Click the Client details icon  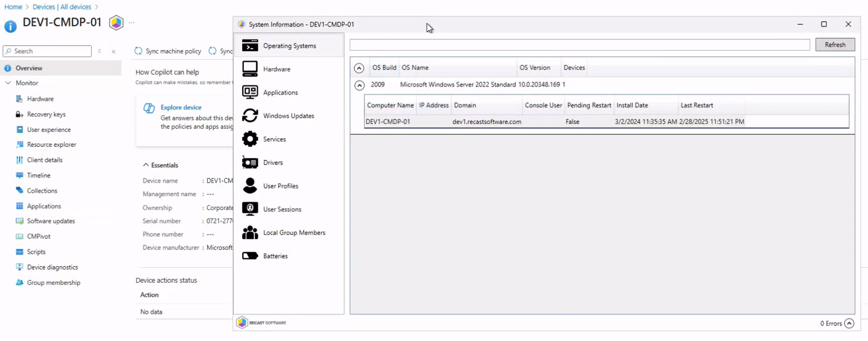pyautogui.click(x=20, y=159)
